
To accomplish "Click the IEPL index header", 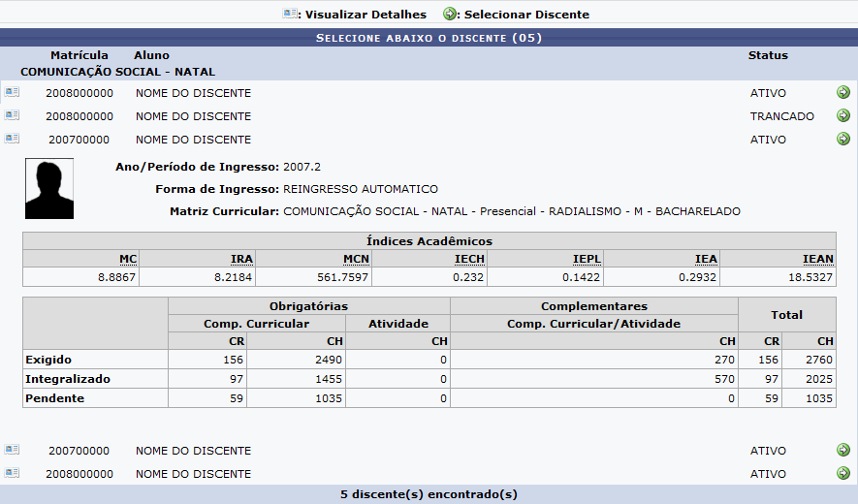I will pos(587,259).
